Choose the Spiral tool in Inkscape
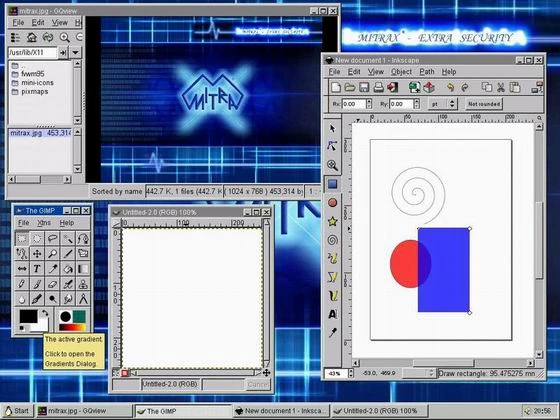The image size is (560, 420). (x=332, y=240)
